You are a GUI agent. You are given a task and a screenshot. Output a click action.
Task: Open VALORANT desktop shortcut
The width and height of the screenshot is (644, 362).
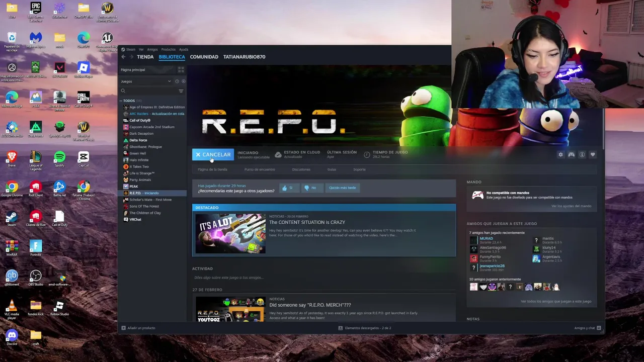coord(59,70)
